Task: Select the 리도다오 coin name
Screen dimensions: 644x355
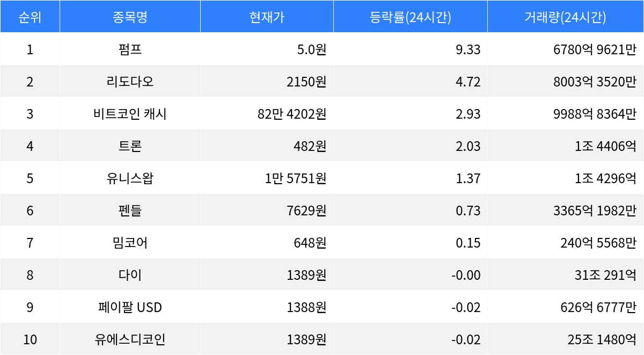Action: point(130,82)
